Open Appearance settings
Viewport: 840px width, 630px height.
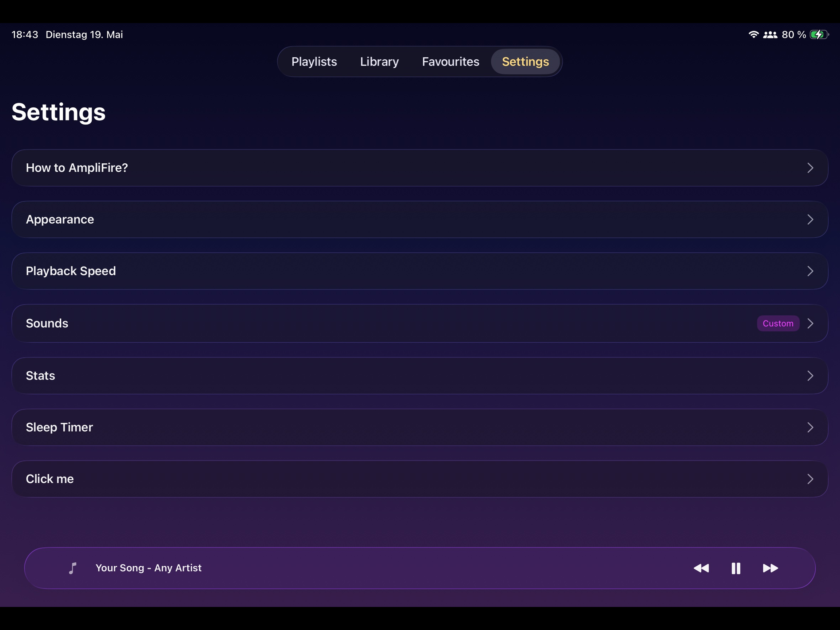point(420,219)
